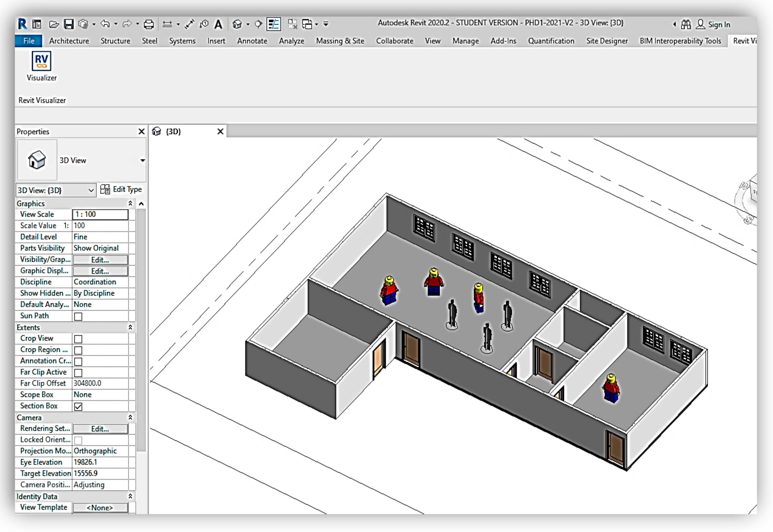This screenshot has height=532, width=773.
Task: Open the Architecture ribbon tab
Action: click(69, 41)
